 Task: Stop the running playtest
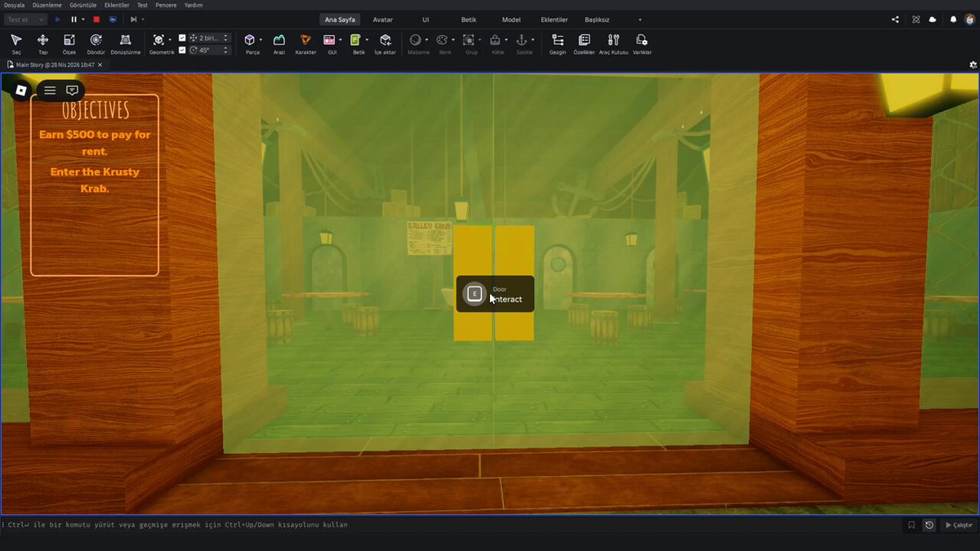coord(96,19)
